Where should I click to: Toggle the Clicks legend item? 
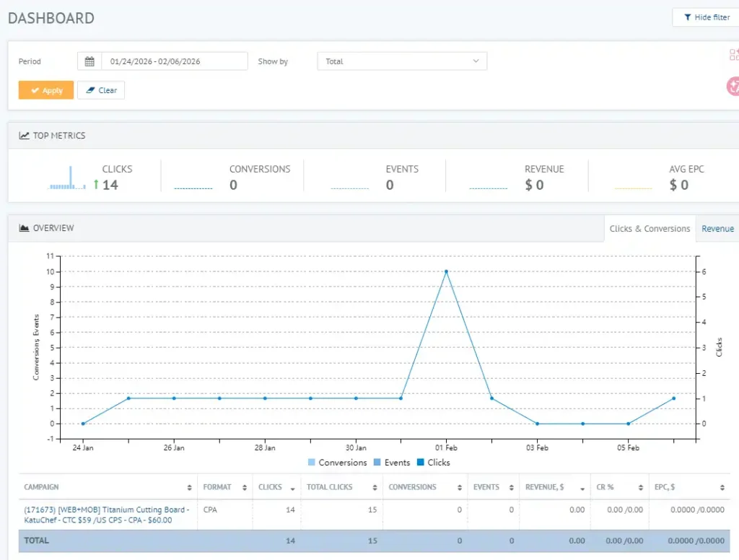434,463
